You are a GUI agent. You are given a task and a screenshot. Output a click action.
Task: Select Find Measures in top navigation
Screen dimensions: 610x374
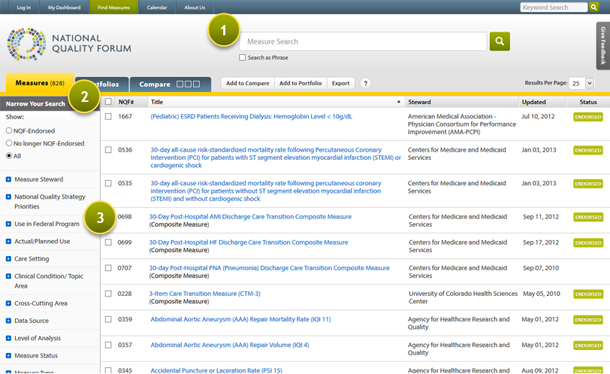(114, 7)
